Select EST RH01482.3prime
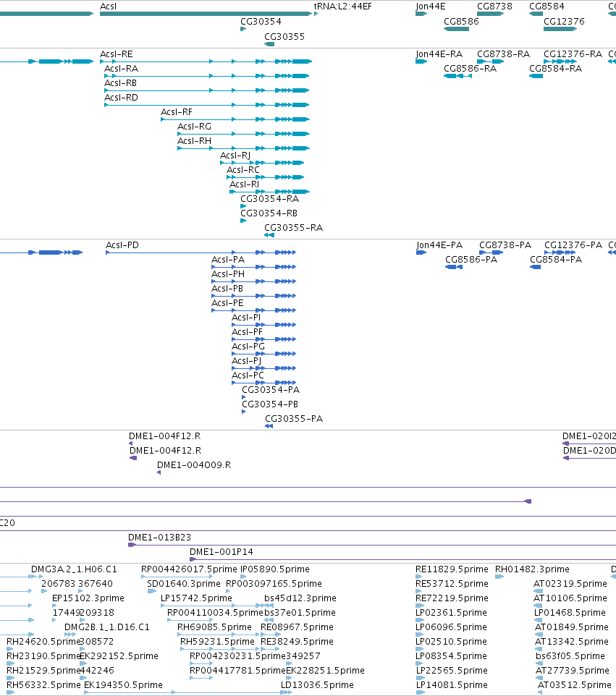The width and height of the screenshot is (616, 696). (532, 569)
